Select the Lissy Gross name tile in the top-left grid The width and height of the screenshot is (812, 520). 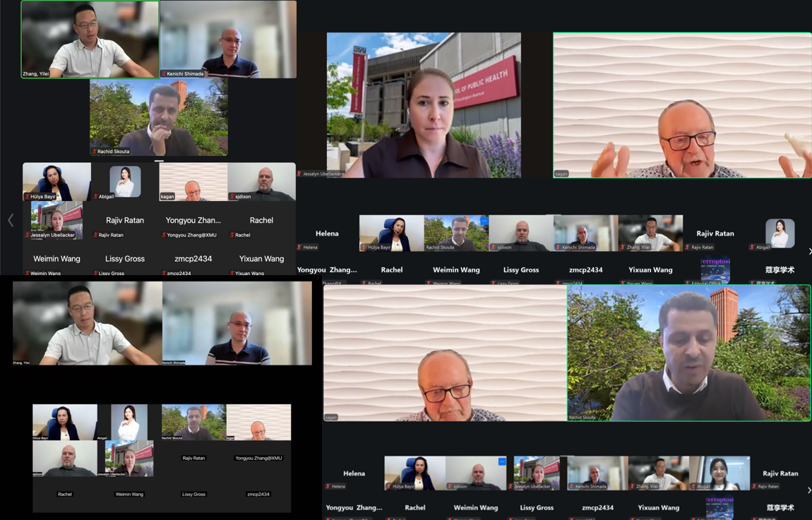tap(125, 259)
